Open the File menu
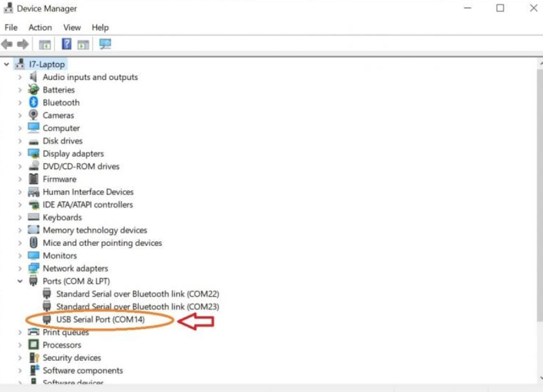Image resolution: width=543 pixels, height=392 pixels. tap(11, 27)
